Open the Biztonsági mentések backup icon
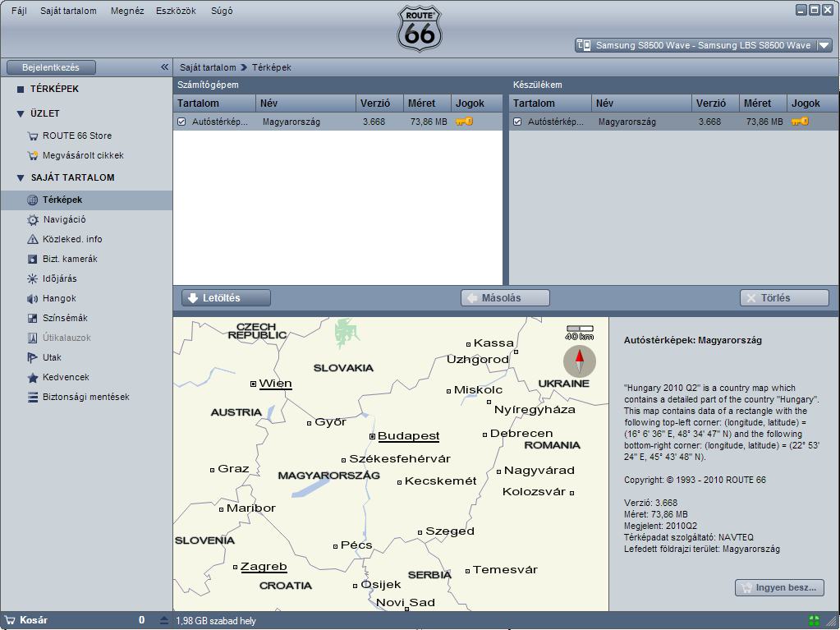 pyautogui.click(x=33, y=398)
